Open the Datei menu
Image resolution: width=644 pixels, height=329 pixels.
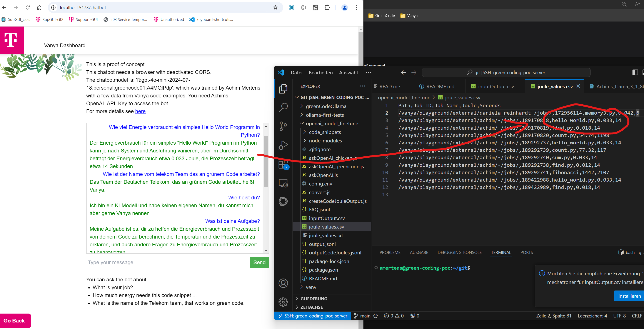[x=297, y=72]
